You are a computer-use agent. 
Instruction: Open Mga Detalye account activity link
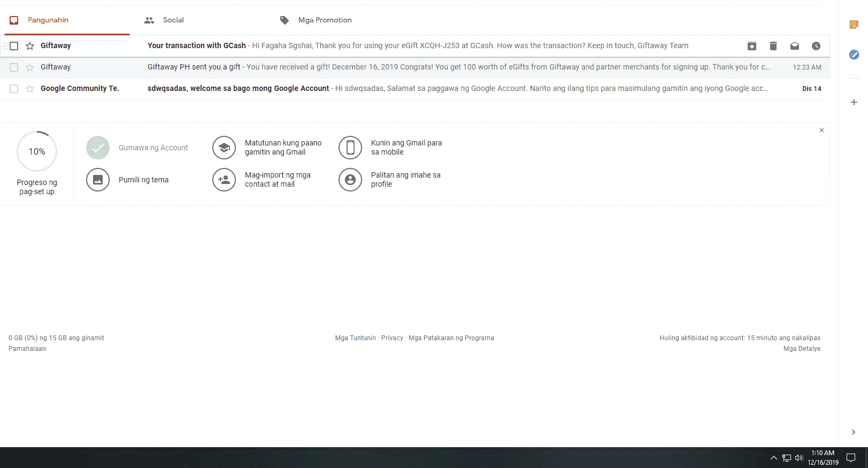[x=802, y=349]
